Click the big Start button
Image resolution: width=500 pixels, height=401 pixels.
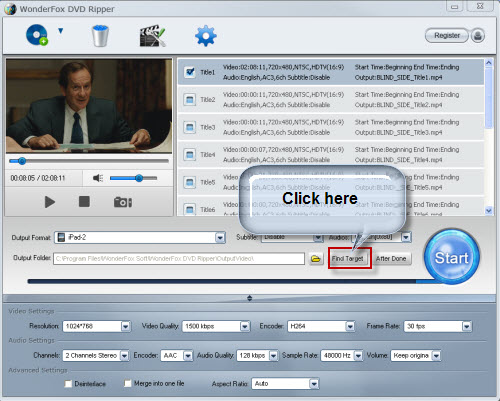[x=452, y=257]
